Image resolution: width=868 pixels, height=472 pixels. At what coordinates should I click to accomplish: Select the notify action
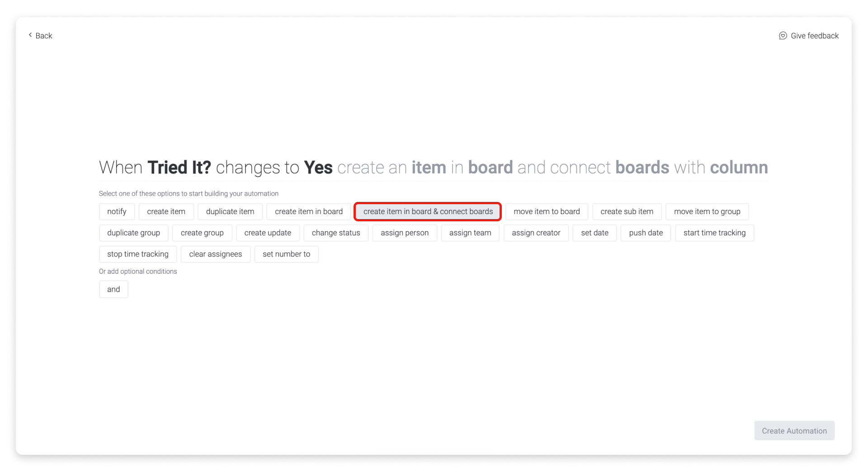(x=117, y=211)
